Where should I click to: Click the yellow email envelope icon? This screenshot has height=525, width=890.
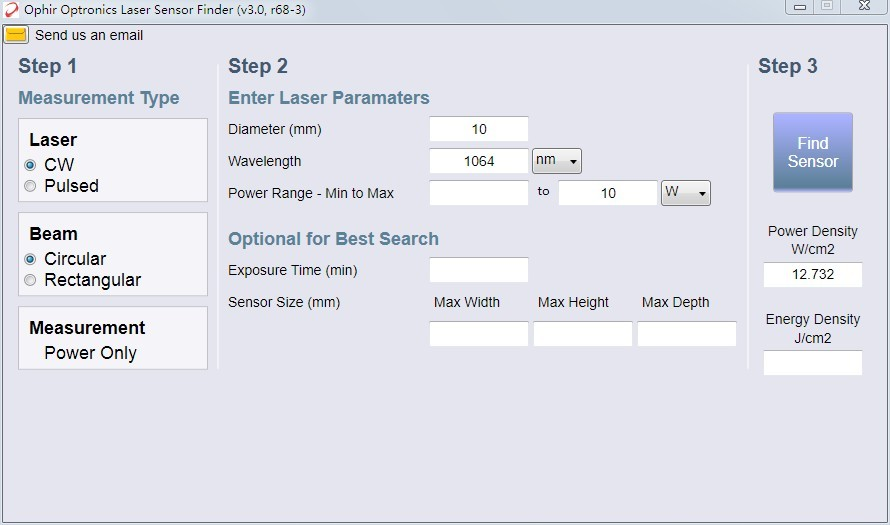tap(16, 35)
